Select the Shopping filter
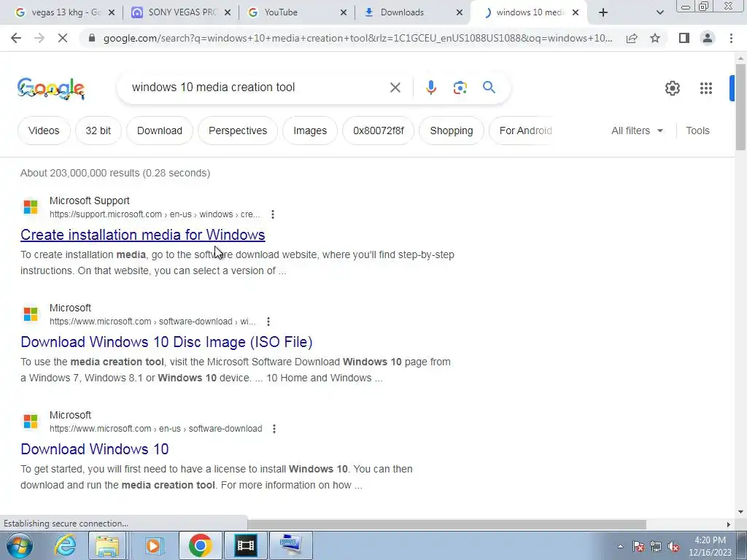 coord(451,131)
